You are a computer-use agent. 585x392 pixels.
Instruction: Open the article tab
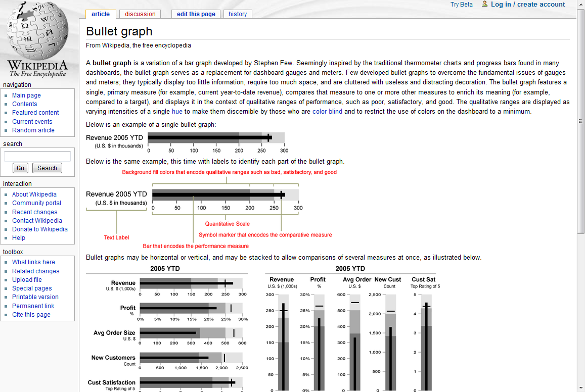[x=101, y=14]
